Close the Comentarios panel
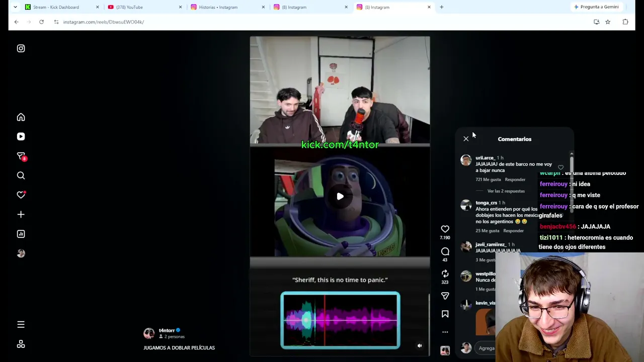The height and width of the screenshot is (362, 644). (x=466, y=139)
